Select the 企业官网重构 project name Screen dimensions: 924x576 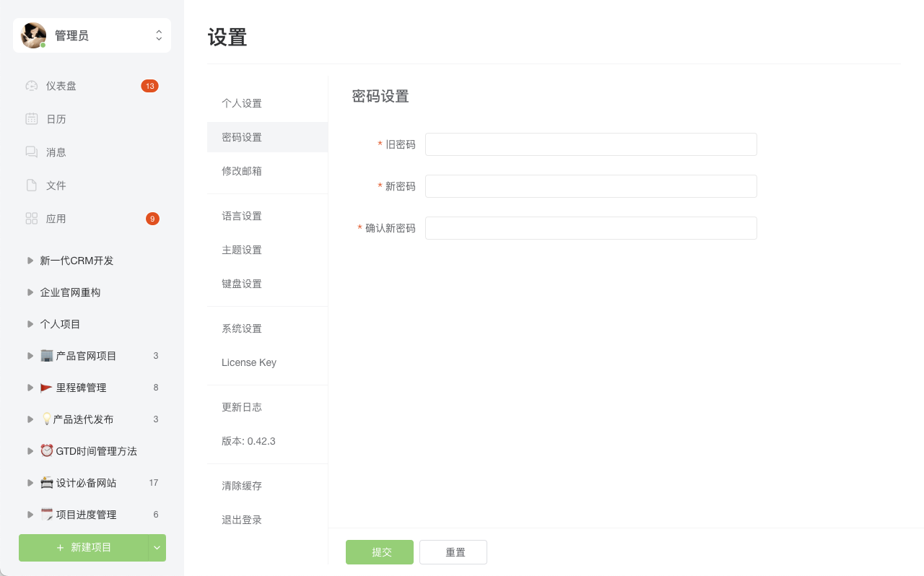coord(70,292)
